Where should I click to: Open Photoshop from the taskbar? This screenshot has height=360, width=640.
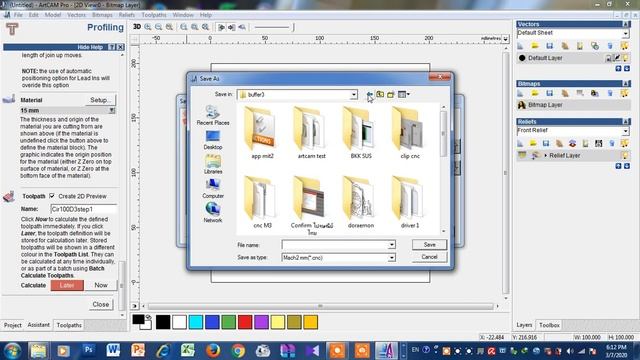coord(88,350)
